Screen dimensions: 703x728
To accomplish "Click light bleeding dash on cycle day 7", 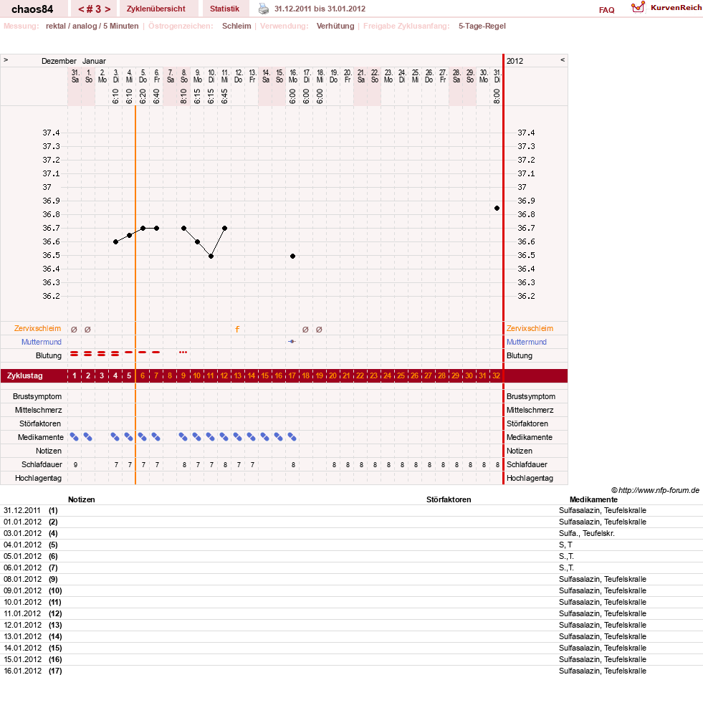I will point(156,353).
